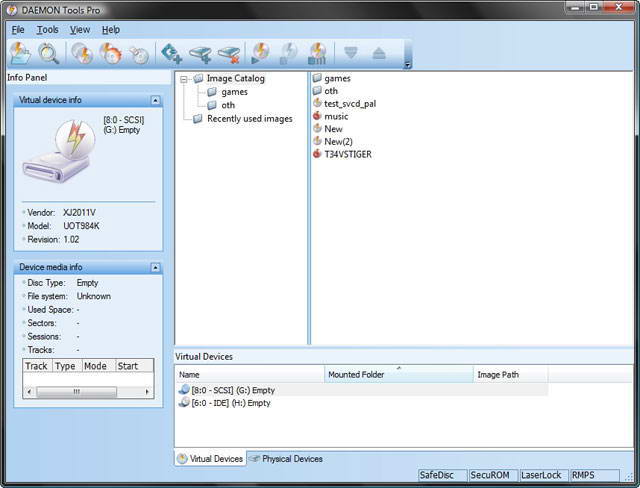
Task: Click the track list horizontal scrollbar
Action: 88,392
